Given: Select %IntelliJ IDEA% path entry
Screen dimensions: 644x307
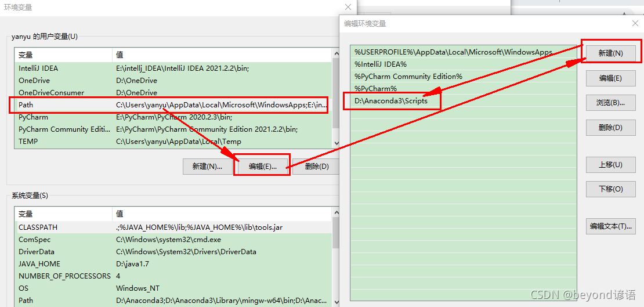Looking at the screenshot, I should click(x=464, y=64).
